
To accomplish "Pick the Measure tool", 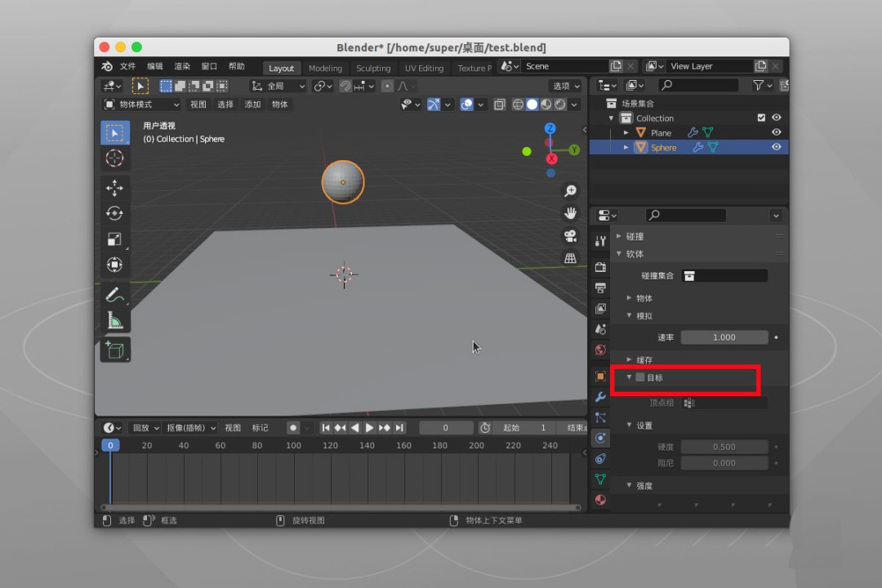I will (114, 321).
